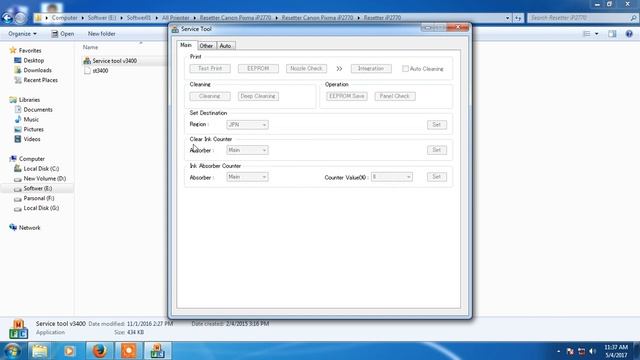Open Clear Ink Counter Absorber dropdown
The width and height of the screenshot is (640, 360).
pos(247,150)
